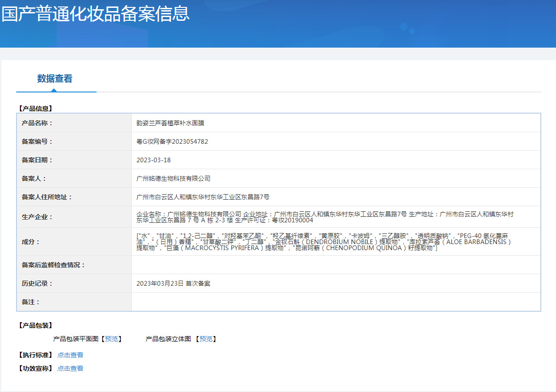This screenshot has width=556, height=392.
Task: Click the 历史记录： label
Action: [37, 283]
